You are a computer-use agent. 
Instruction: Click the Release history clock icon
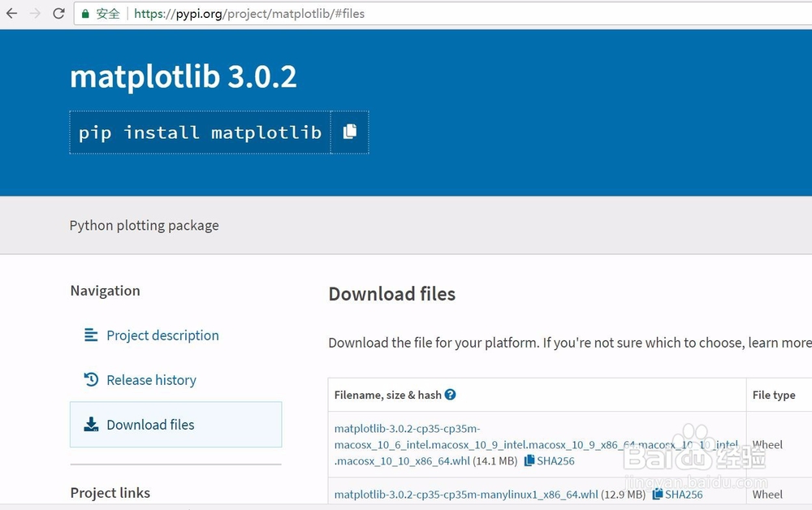coord(91,379)
